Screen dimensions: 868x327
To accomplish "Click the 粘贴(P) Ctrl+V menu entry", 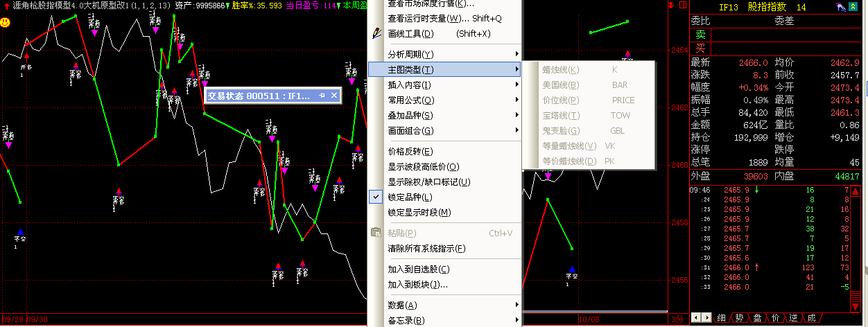I will pos(445,233).
